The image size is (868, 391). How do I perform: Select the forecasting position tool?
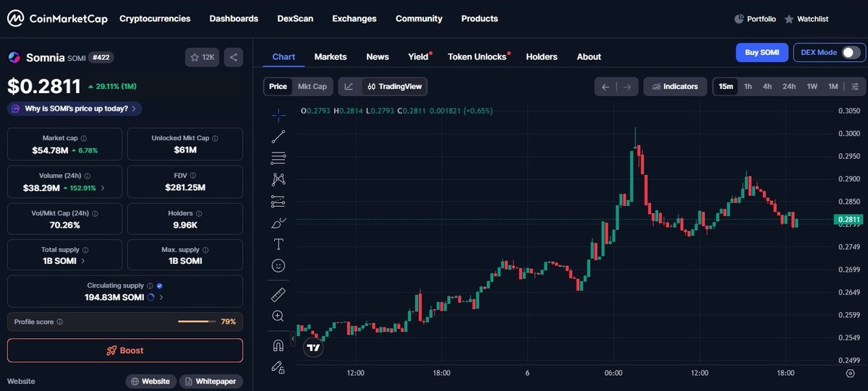[x=278, y=201]
